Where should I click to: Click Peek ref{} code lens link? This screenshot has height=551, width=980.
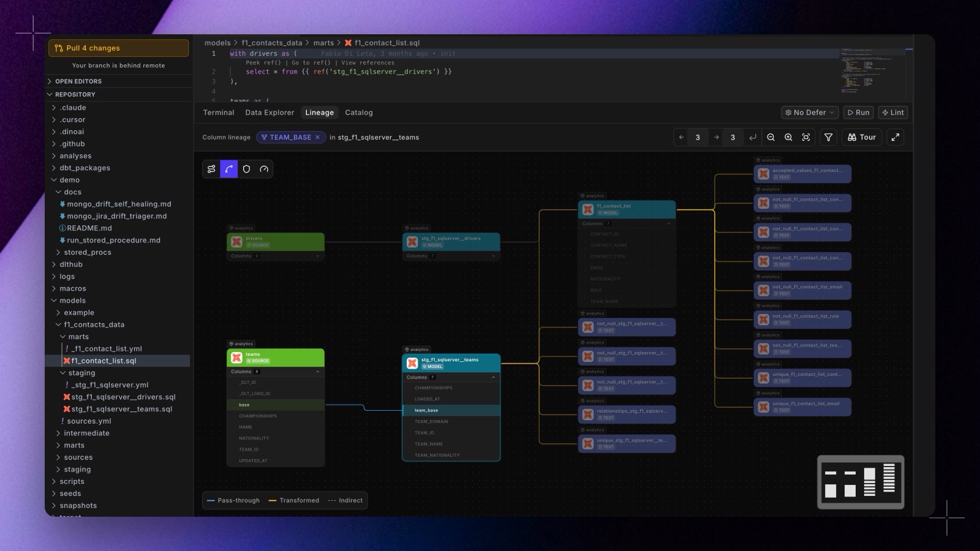tap(263, 62)
